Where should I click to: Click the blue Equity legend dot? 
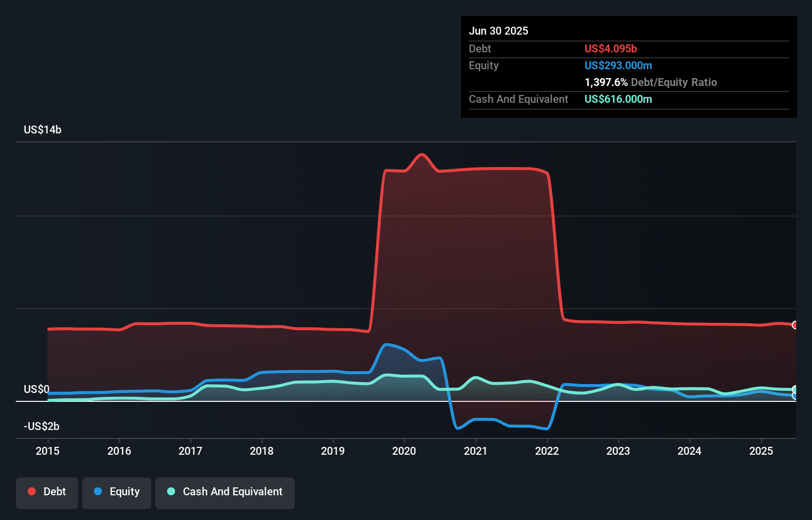click(98, 491)
